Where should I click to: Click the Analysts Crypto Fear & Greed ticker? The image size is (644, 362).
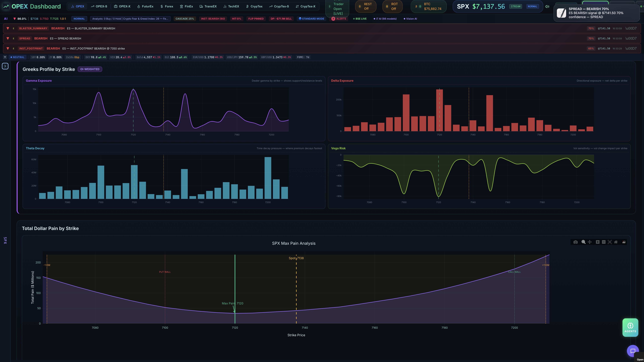coord(130,19)
